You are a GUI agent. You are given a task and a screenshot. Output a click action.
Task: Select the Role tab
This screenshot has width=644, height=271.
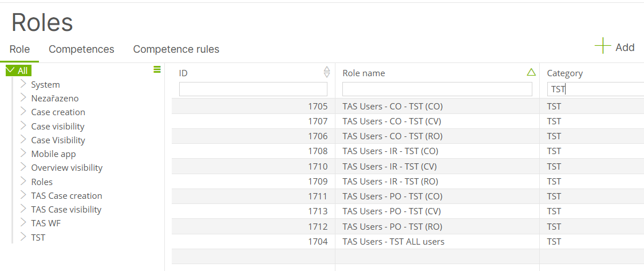click(x=19, y=49)
